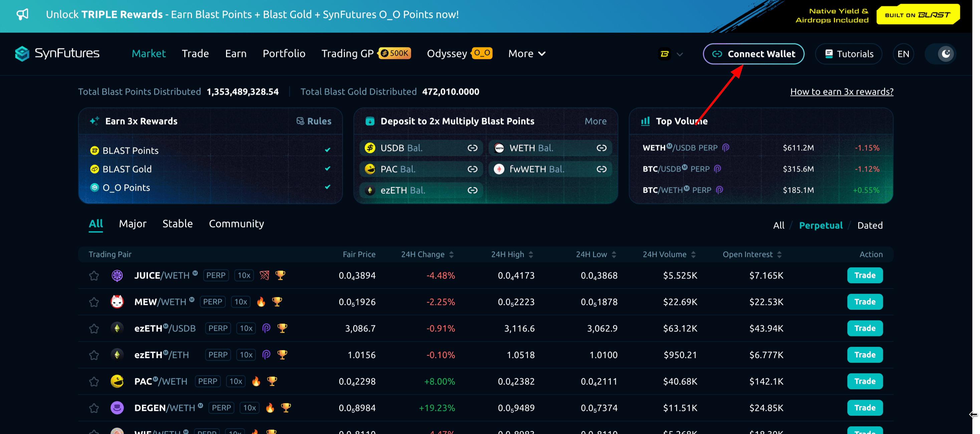The width and height of the screenshot is (980, 434).
Task: Switch to the Stable category tab
Action: [x=177, y=224]
